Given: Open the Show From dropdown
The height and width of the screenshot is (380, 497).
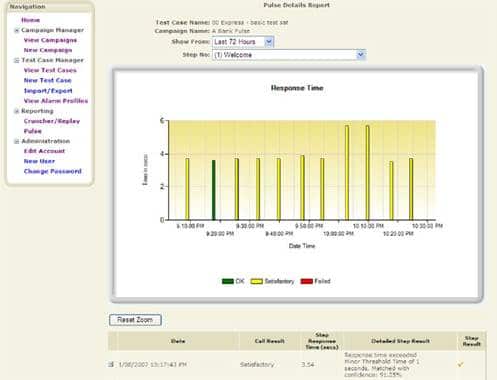Looking at the screenshot, I should [x=243, y=42].
